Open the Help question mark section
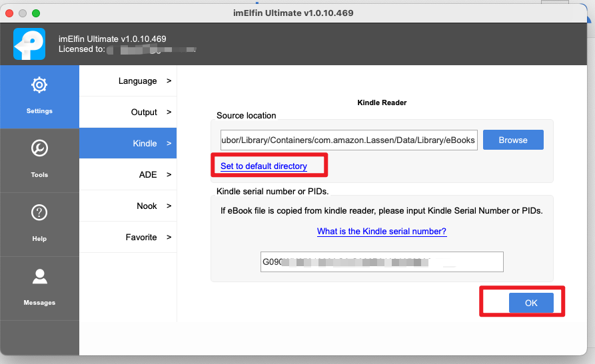This screenshot has height=364, width=595. coord(39,224)
